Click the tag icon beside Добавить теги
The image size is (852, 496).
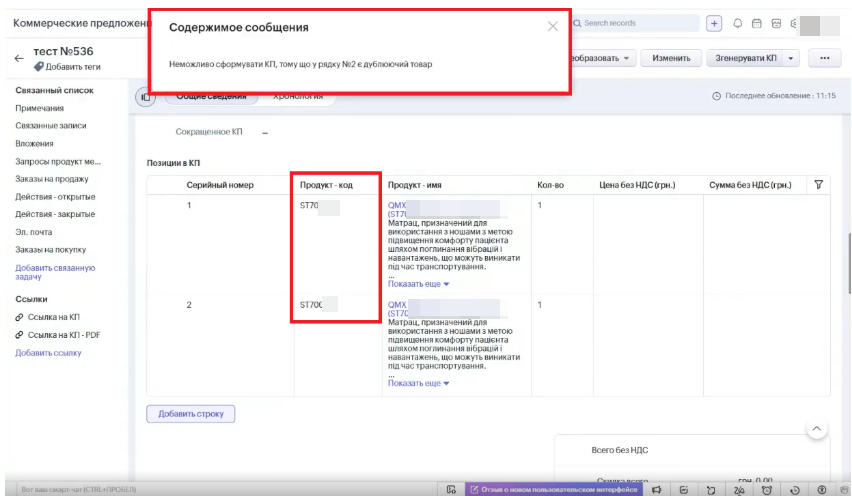point(39,66)
